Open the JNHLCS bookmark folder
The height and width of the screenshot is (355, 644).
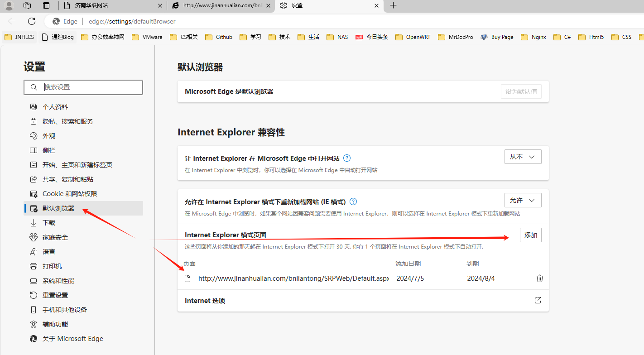click(19, 37)
